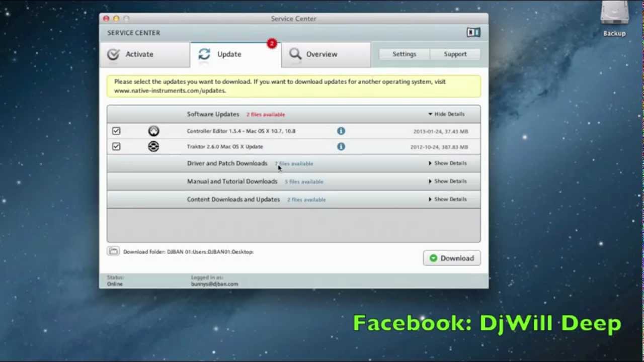The height and width of the screenshot is (362, 644).
Task: Open the Settings button
Action: 404,54
